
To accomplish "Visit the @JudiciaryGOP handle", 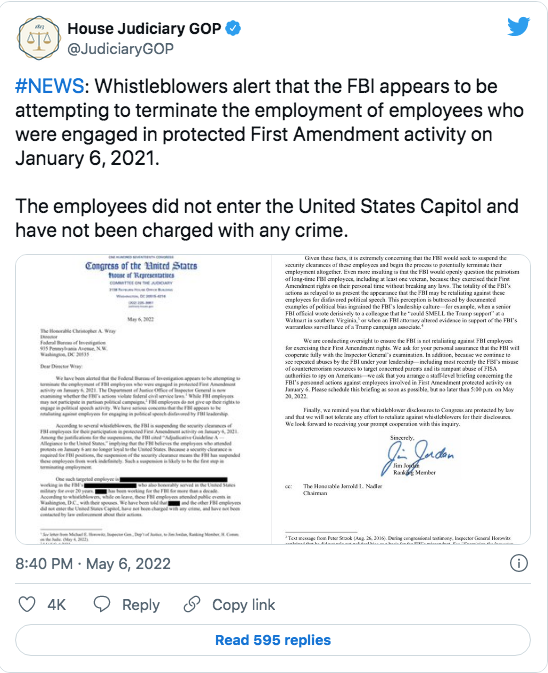I will coord(121,49).
